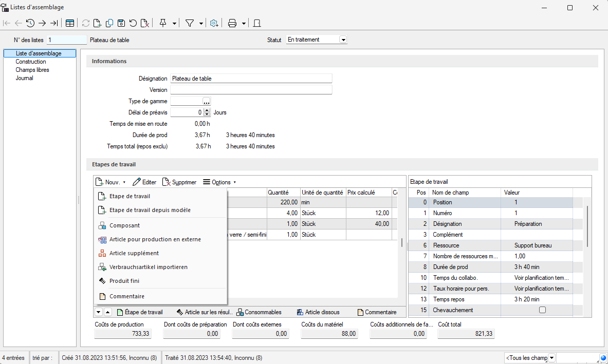The width and height of the screenshot is (608, 364).
Task: Go to the last record arrow
Action: 54,23
